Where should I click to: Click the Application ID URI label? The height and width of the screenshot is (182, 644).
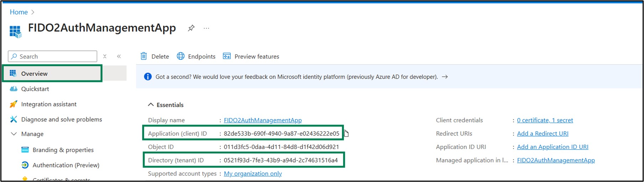pyautogui.click(x=461, y=147)
